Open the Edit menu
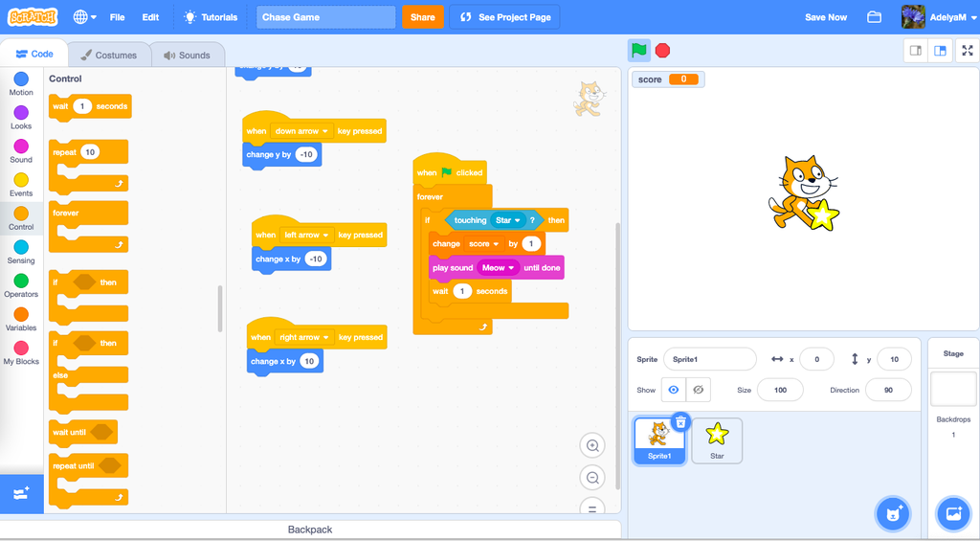The height and width of the screenshot is (541, 980). point(150,17)
